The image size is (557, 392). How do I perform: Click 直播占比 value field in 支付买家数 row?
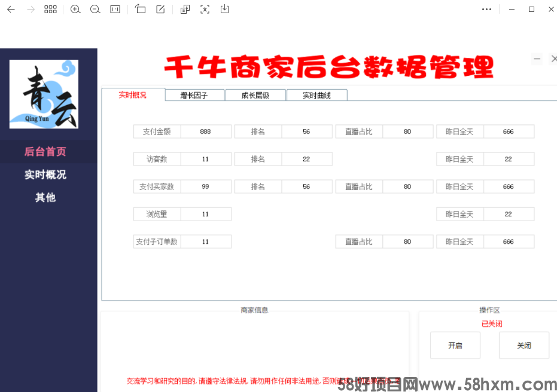click(x=407, y=186)
